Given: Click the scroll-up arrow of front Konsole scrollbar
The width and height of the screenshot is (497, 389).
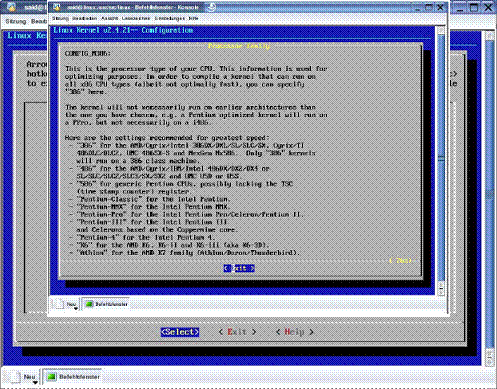Looking at the screenshot, I should [441, 30].
